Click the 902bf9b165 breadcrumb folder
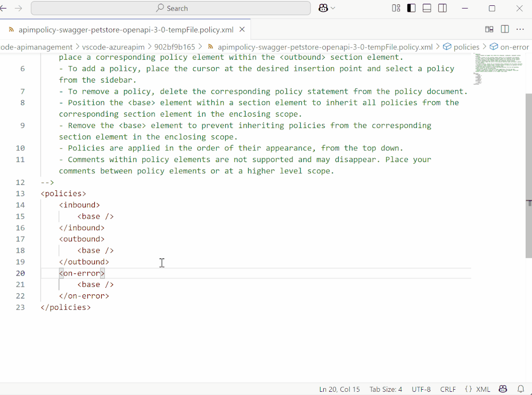The image size is (532, 395). pyautogui.click(x=175, y=47)
